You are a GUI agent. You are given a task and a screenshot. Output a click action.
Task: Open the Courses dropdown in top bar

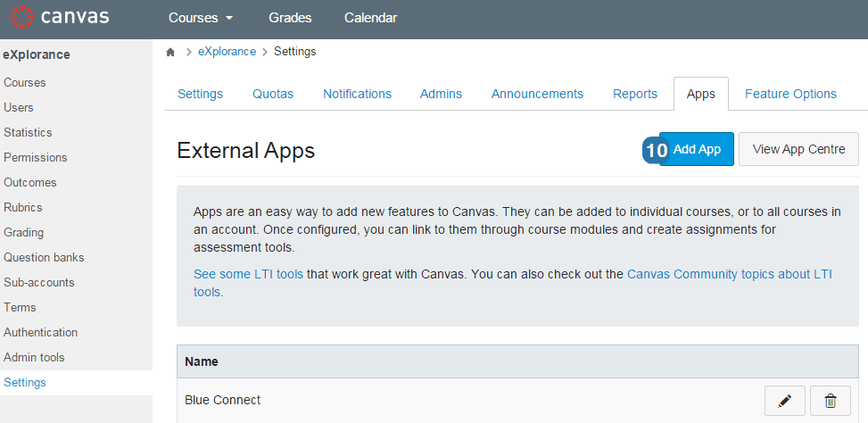201,18
